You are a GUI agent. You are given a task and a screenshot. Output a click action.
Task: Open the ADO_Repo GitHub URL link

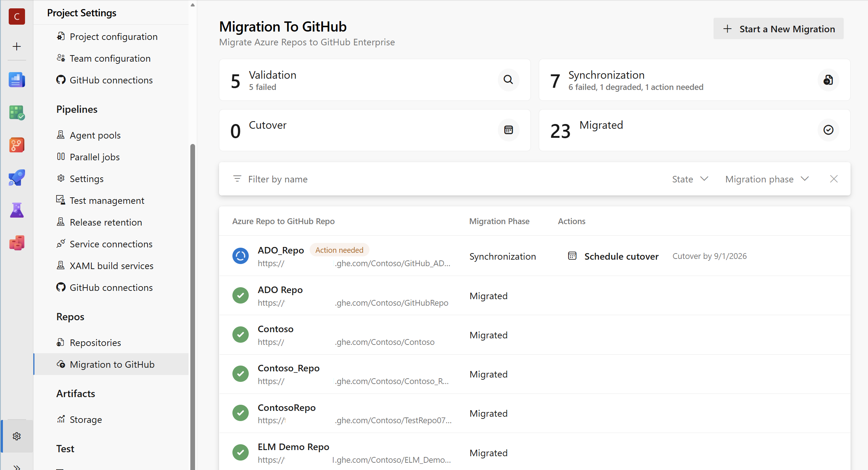[354, 264]
